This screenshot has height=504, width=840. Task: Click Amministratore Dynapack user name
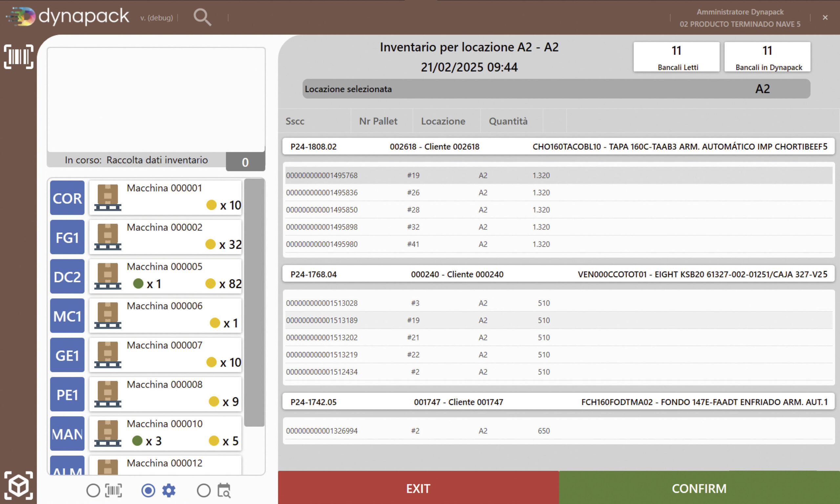[x=740, y=12]
